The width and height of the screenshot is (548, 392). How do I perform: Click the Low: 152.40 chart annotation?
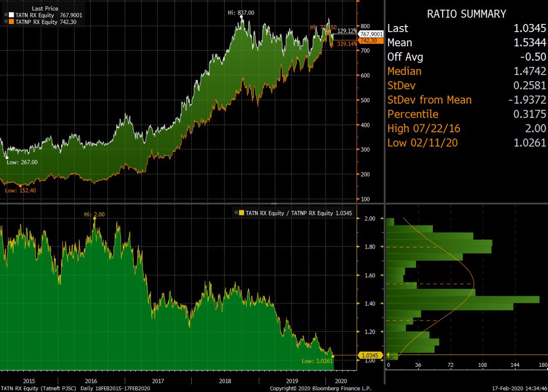coord(21,190)
